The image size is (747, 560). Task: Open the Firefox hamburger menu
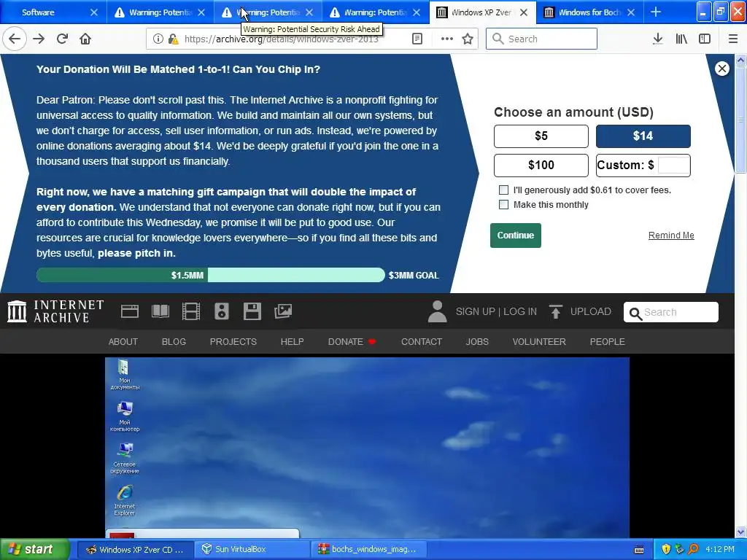pos(732,39)
